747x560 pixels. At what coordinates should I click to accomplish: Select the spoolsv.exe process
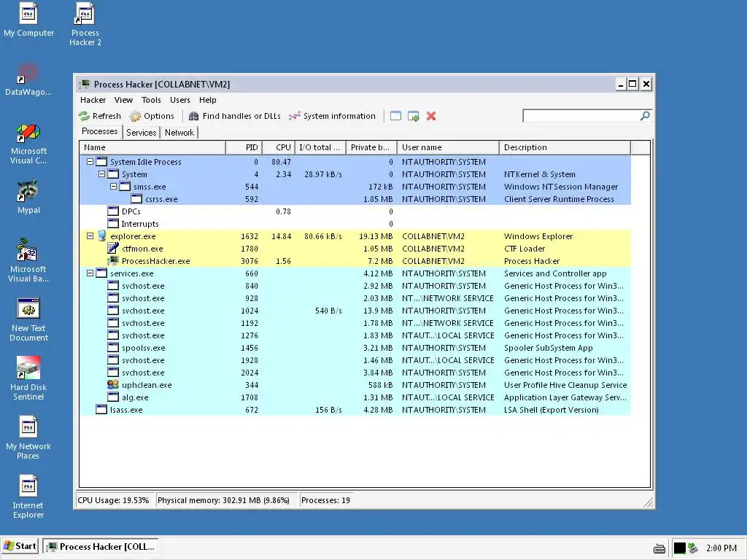click(355, 348)
